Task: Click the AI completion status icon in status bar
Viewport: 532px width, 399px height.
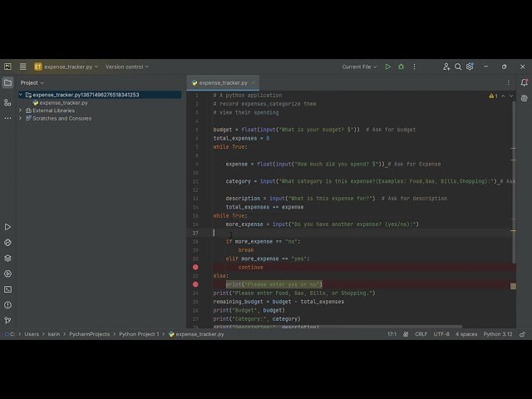Action: click(406, 334)
